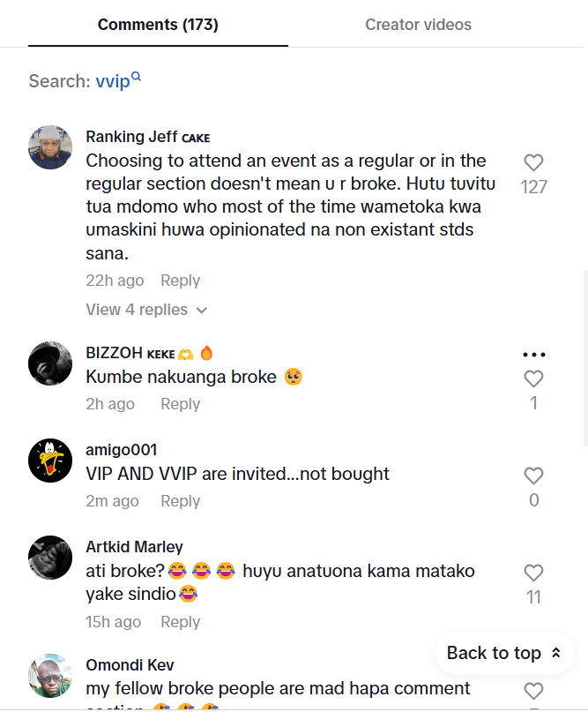Click the comments panel scrollbar
588x712 pixels.
tap(584, 353)
